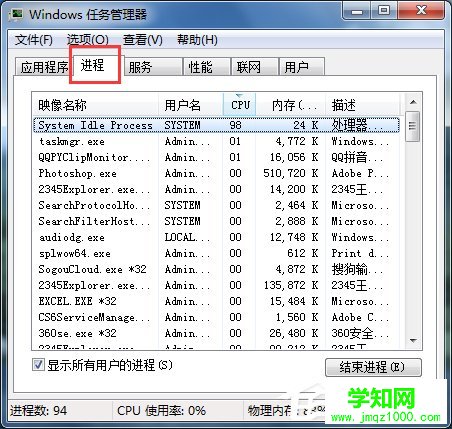The image size is (452, 429).
Task: Click CPU 使用率: 0% in status bar
Action: [x=161, y=410]
